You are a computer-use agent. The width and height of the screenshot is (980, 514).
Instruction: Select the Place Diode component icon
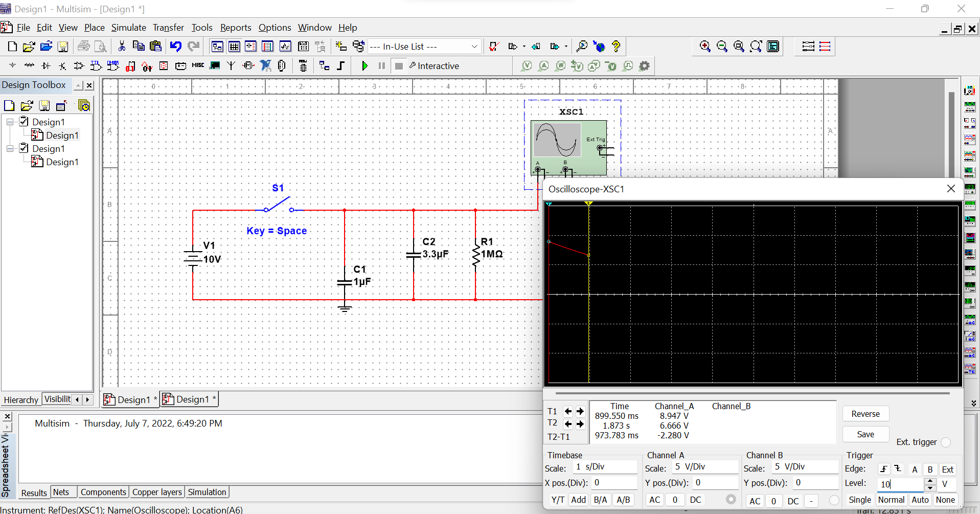click(x=45, y=65)
